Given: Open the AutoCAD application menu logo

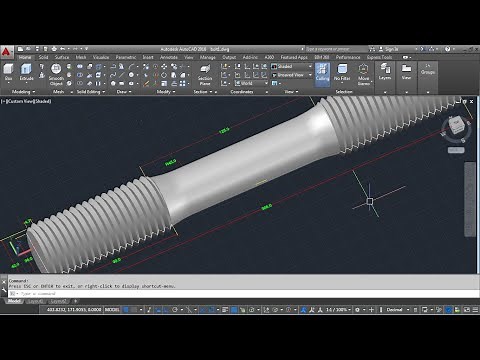Looking at the screenshot, I should click(x=6, y=52).
